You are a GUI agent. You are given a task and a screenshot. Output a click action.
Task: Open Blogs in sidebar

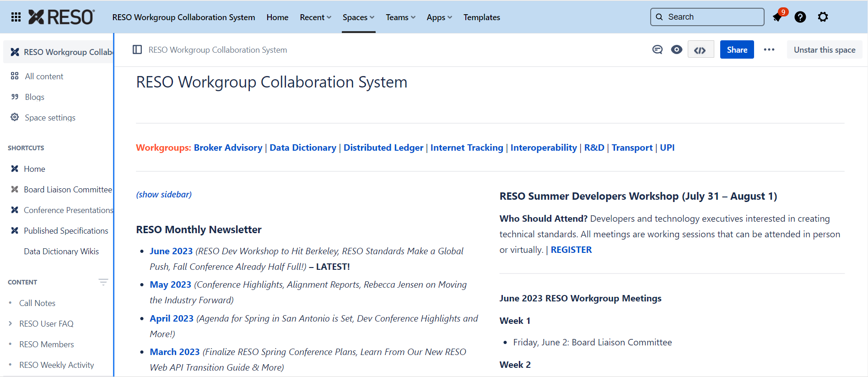[x=34, y=97]
